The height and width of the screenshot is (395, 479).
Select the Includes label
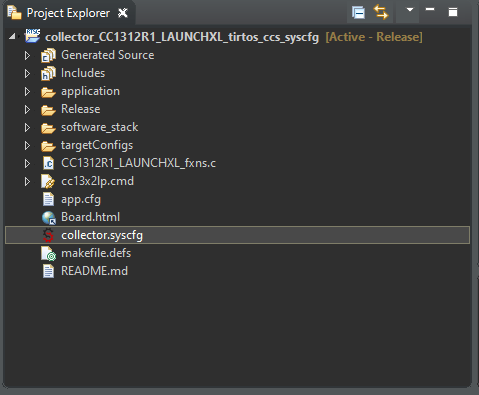pyautogui.click(x=83, y=73)
